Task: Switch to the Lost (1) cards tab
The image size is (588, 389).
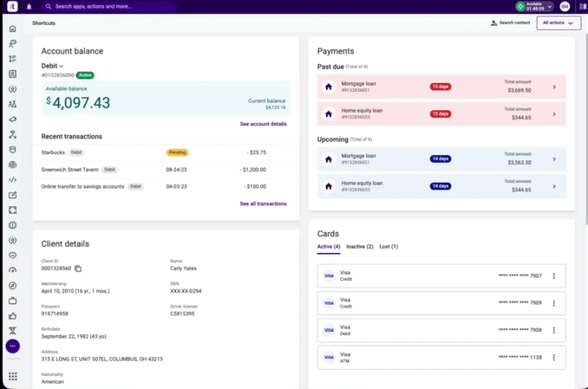Action: pyautogui.click(x=389, y=247)
